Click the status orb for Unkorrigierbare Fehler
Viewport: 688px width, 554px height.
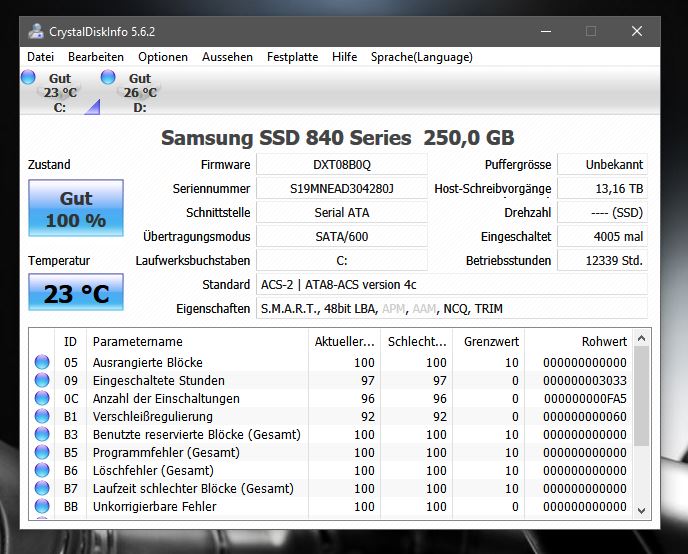pyautogui.click(x=42, y=506)
